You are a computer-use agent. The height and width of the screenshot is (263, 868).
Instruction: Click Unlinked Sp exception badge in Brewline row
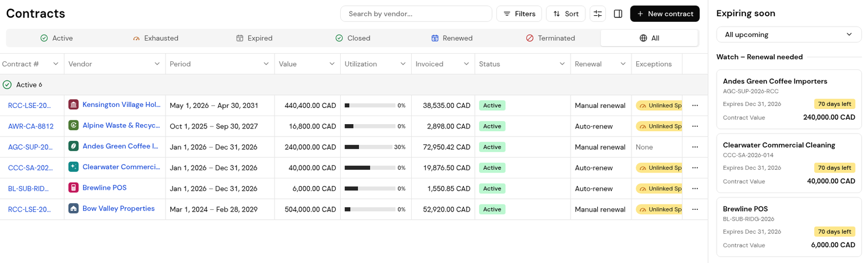[659, 189]
